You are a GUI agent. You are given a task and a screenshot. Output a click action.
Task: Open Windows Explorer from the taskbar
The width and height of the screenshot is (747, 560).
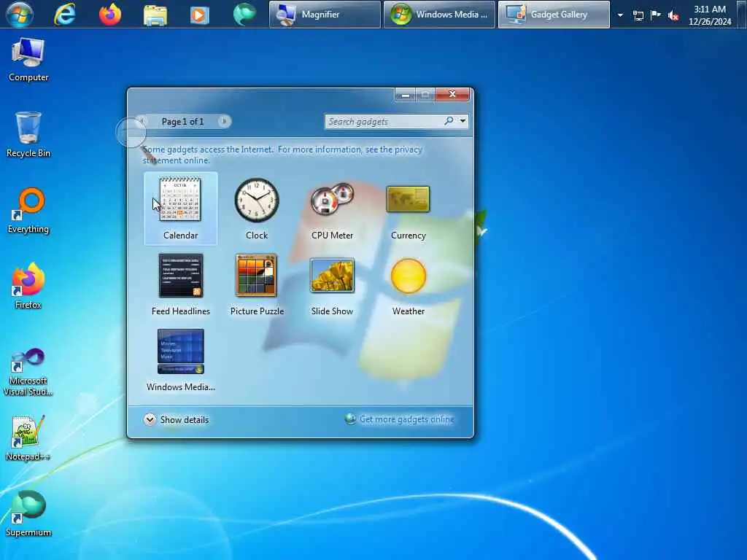pos(155,15)
